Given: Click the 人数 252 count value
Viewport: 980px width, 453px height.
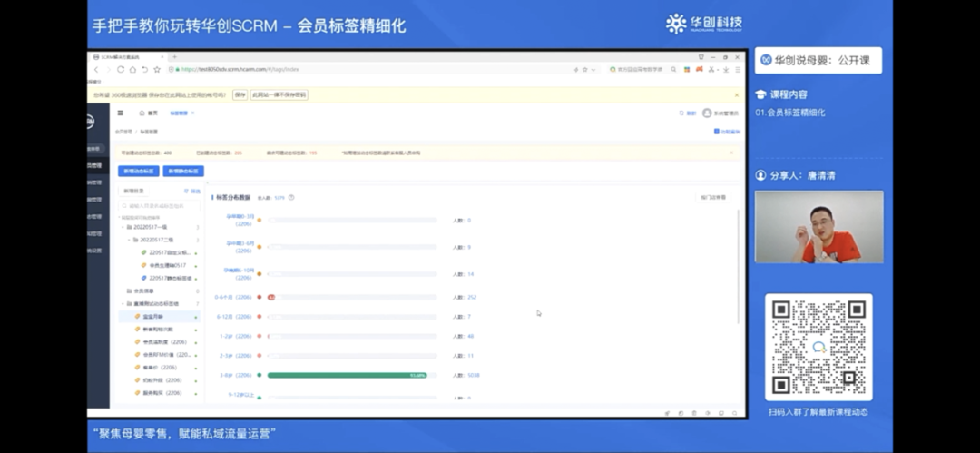Looking at the screenshot, I should 472,297.
